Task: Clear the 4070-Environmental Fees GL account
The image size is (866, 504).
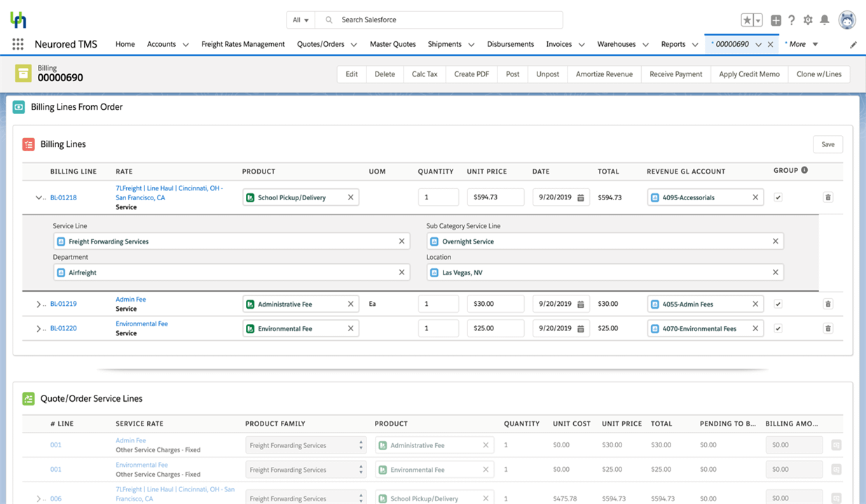Action: pyautogui.click(x=755, y=328)
